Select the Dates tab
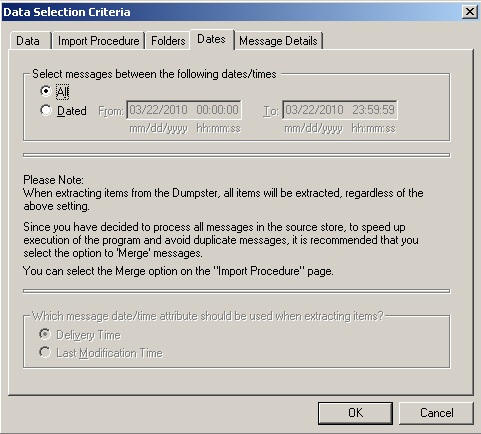Screen dimensions: 481x434 click(x=212, y=39)
